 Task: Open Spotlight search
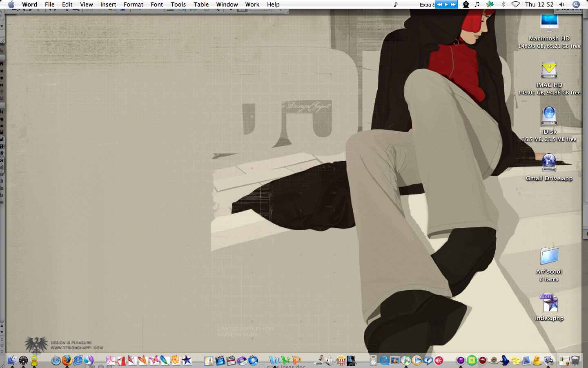(576, 4)
